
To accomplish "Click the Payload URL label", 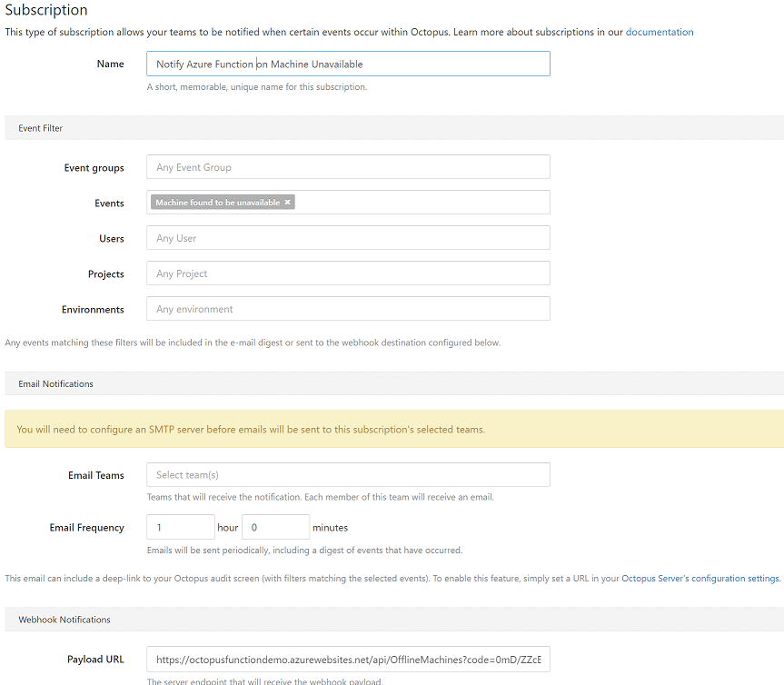I will pyautogui.click(x=95, y=660).
